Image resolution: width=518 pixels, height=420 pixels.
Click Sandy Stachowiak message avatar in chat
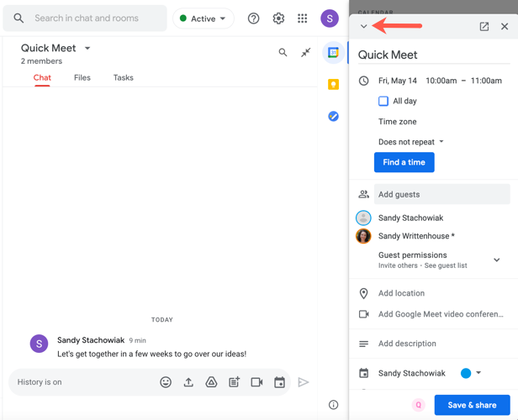pos(39,344)
